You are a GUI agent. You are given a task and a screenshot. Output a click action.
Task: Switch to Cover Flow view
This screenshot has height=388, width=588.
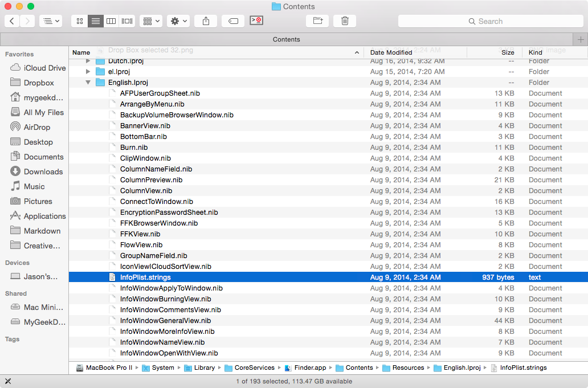(x=126, y=21)
